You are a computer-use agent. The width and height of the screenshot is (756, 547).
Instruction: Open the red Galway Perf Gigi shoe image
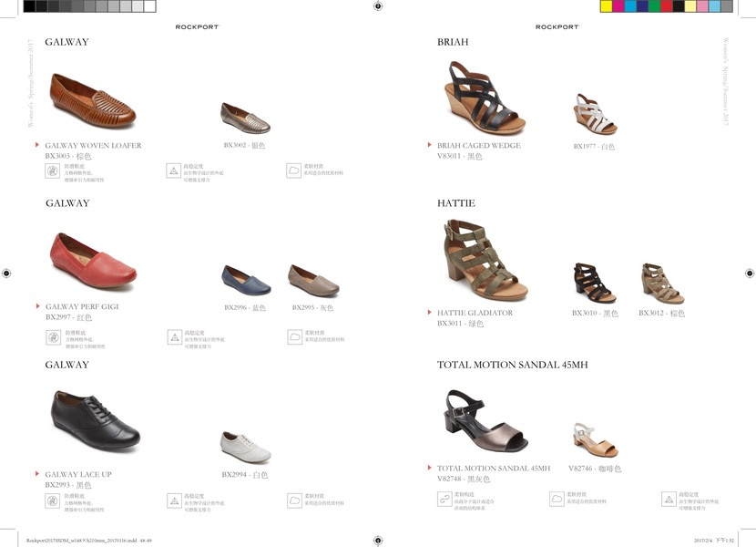[93, 261]
